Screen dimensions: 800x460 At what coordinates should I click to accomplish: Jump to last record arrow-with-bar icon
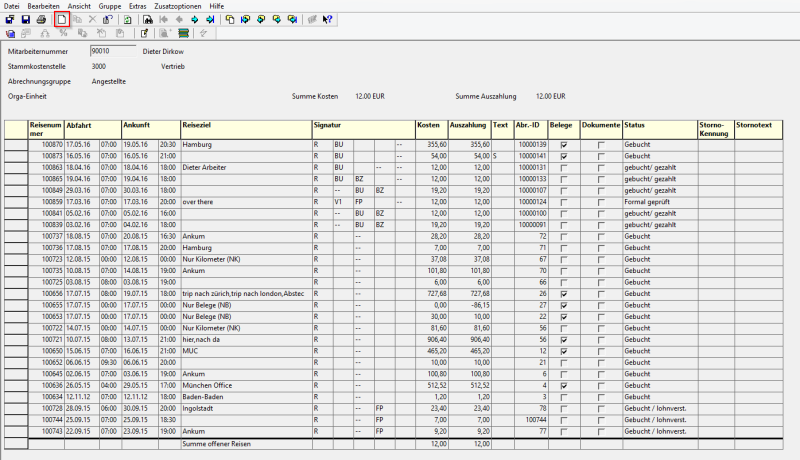[x=210, y=20]
